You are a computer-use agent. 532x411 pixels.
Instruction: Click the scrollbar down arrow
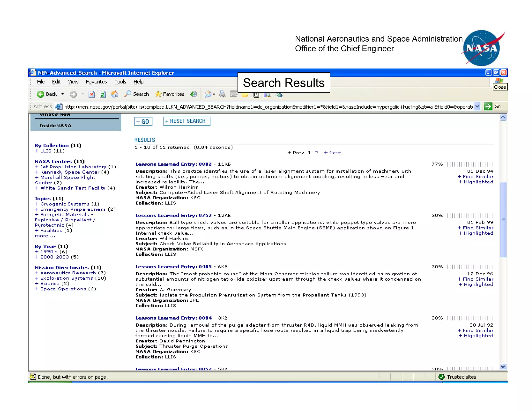click(x=503, y=367)
